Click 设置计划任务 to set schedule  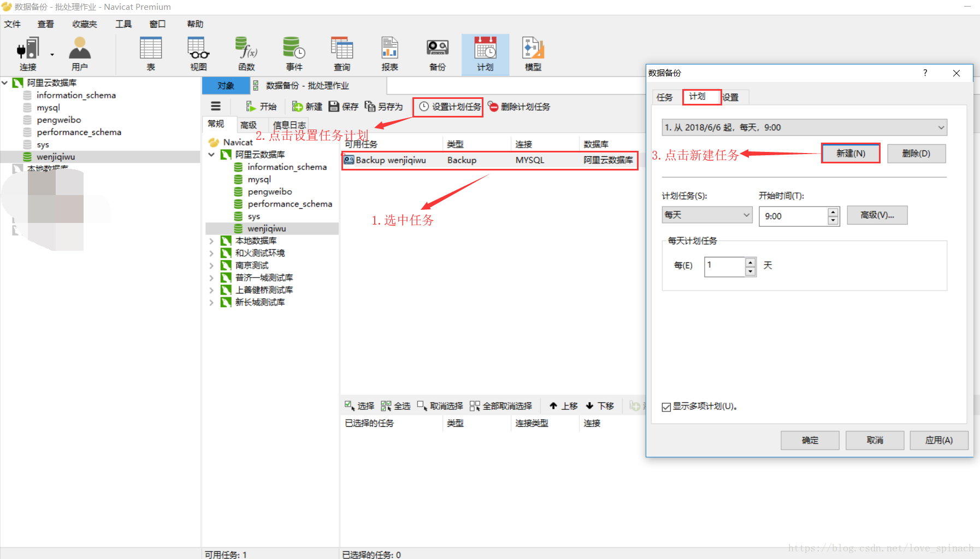[449, 107]
